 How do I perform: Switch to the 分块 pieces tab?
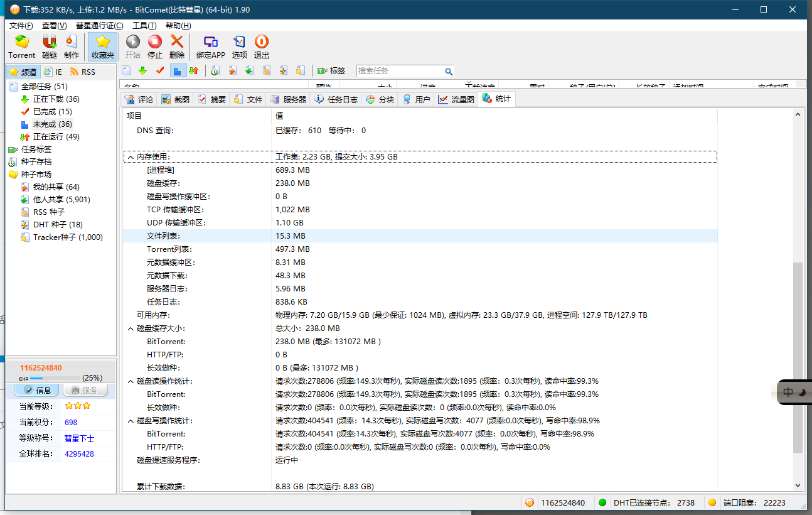point(380,99)
